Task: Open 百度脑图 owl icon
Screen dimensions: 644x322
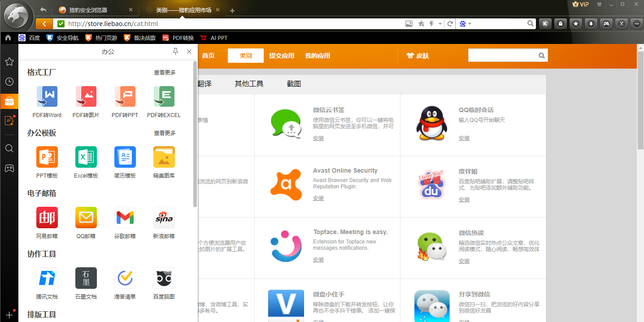Action: click(164, 278)
